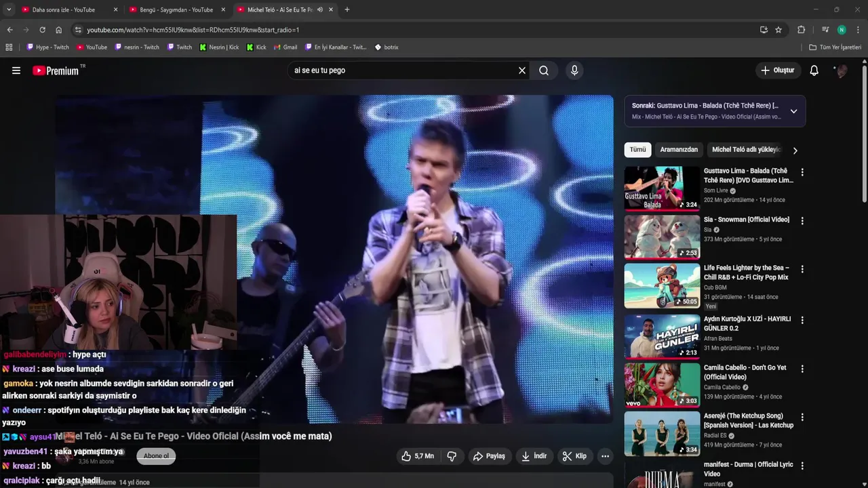Open Life Feels Lighter by the Sea title
The width and height of the screenshot is (868, 488).
coord(747,272)
